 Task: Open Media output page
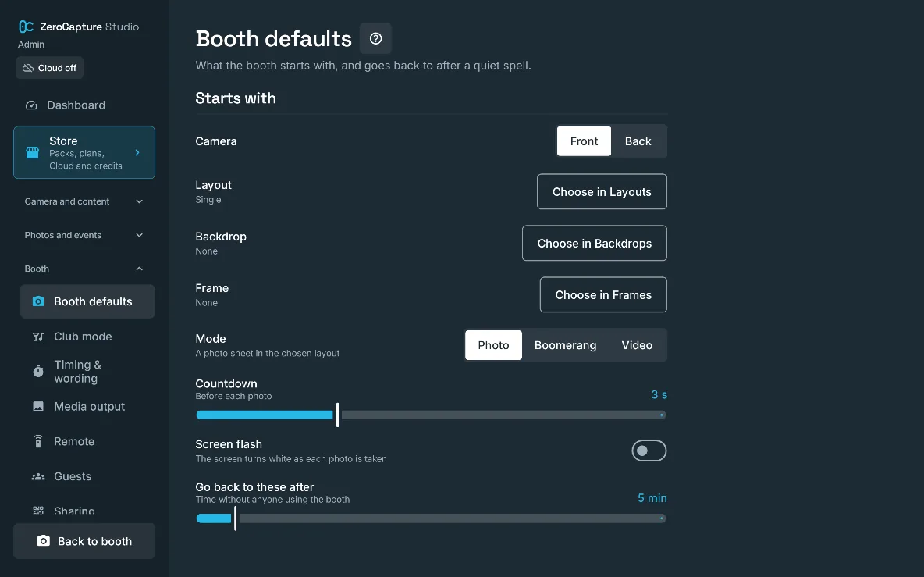tap(88, 407)
